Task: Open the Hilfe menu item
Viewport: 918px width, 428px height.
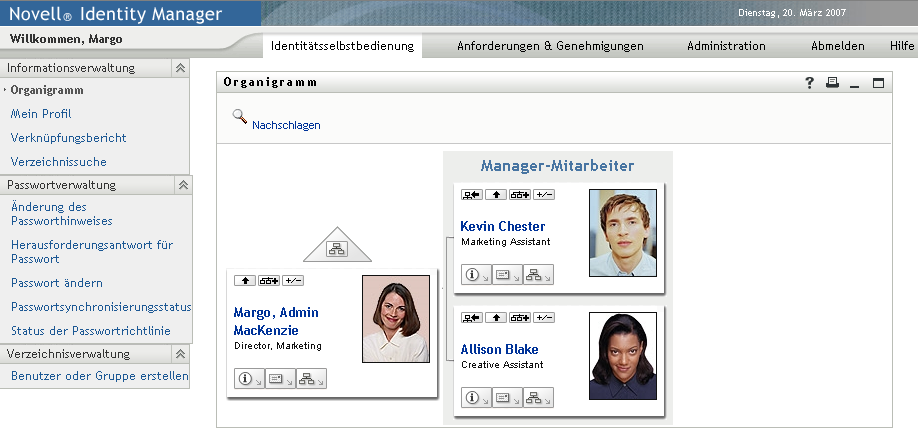Action: click(x=902, y=46)
